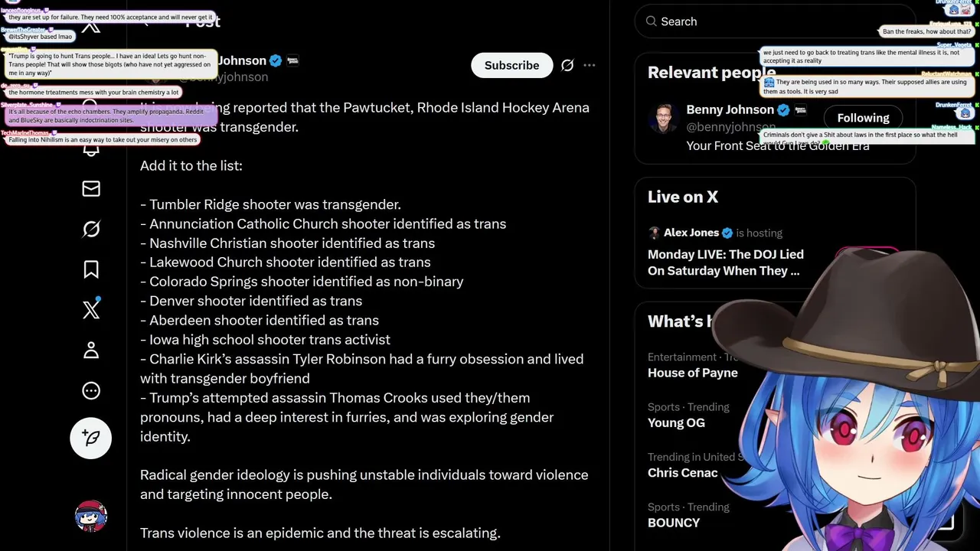Screen dimensions: 980x551
Task: Open Benny Johnson profile from Relevant people
Action: [730, 109]
